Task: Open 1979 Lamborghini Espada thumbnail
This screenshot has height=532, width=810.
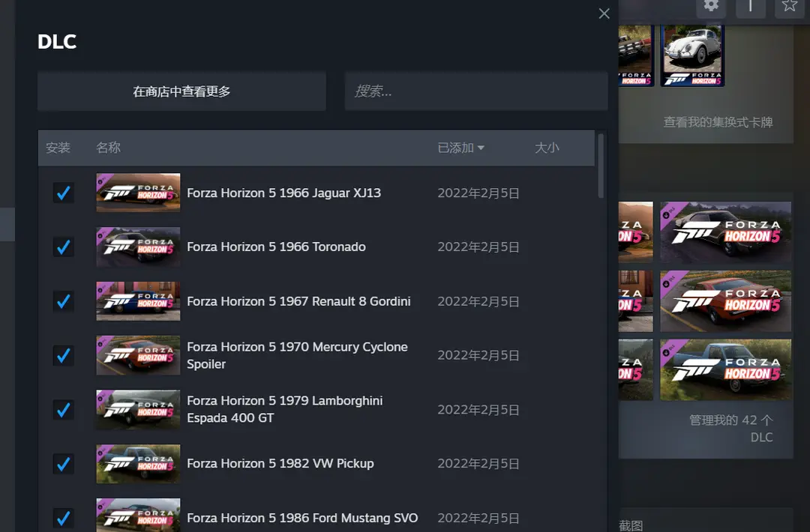Action: (x=139, y=410)
